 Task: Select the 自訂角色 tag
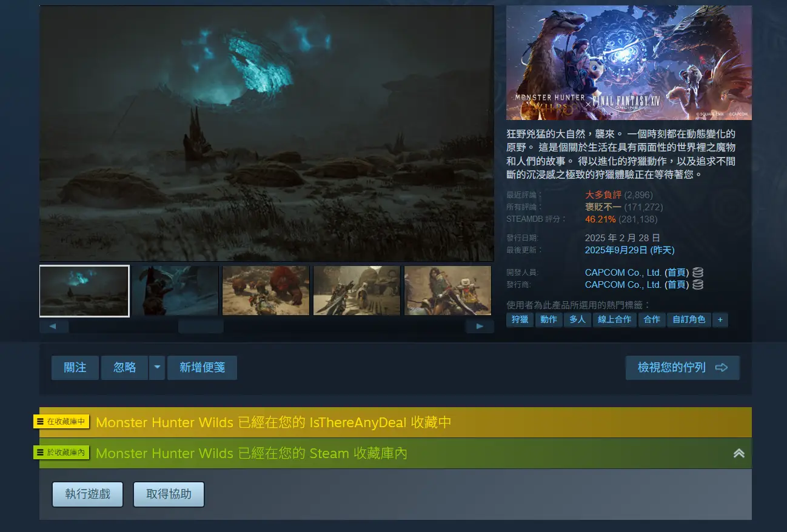689,319
